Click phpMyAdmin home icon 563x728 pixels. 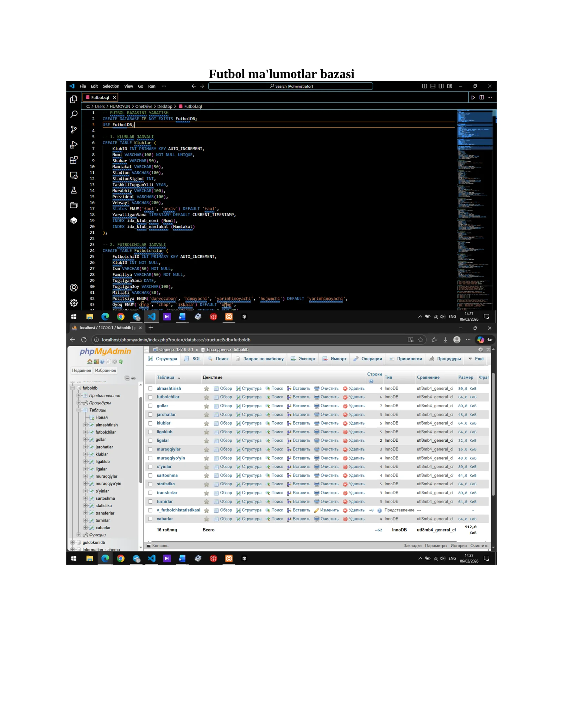coord(90,362)
